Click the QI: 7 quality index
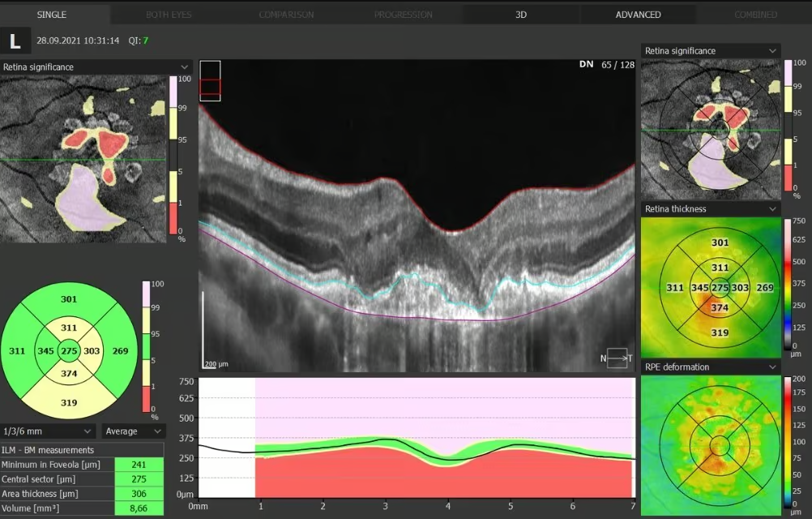 click(139, 41)
